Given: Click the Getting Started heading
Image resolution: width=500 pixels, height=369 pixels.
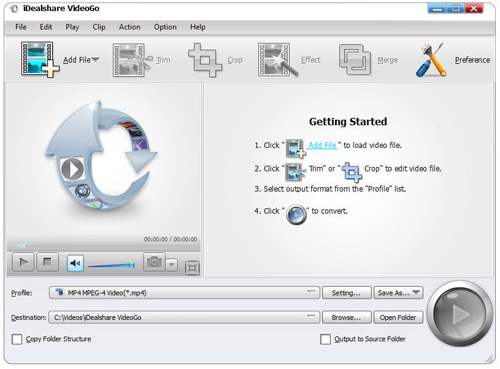Looking at the screenshot, I should click(348, 122).
